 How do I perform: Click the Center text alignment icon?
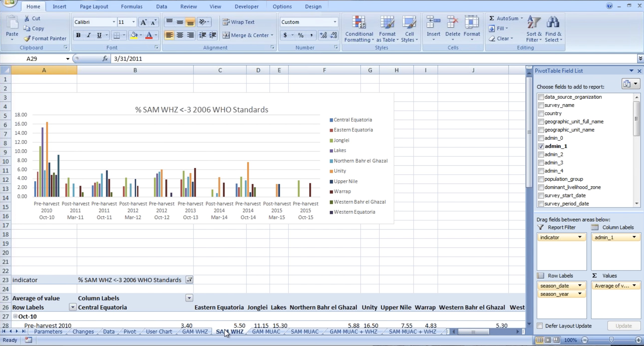(180, 35)
